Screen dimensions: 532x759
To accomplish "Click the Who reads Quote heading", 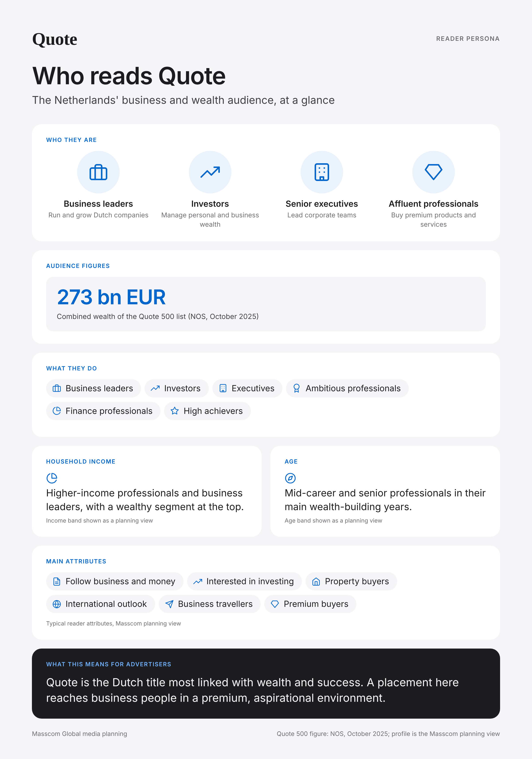I will 129,76.
